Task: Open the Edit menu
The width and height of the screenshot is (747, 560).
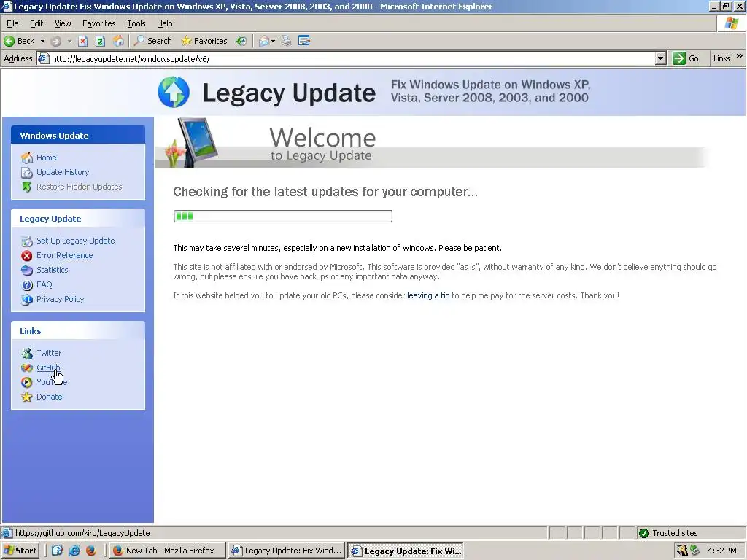Action: 36,23
